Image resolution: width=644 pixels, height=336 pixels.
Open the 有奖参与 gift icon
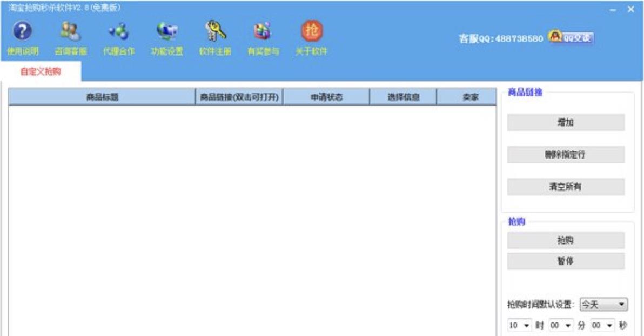tap(263, 37)
